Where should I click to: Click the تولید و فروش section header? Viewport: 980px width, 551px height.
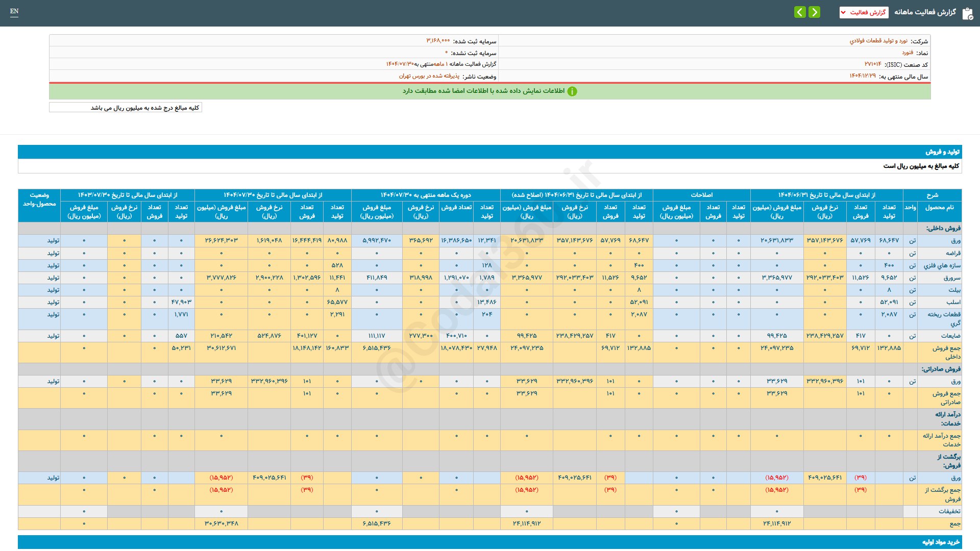click(x=942, y=152)
